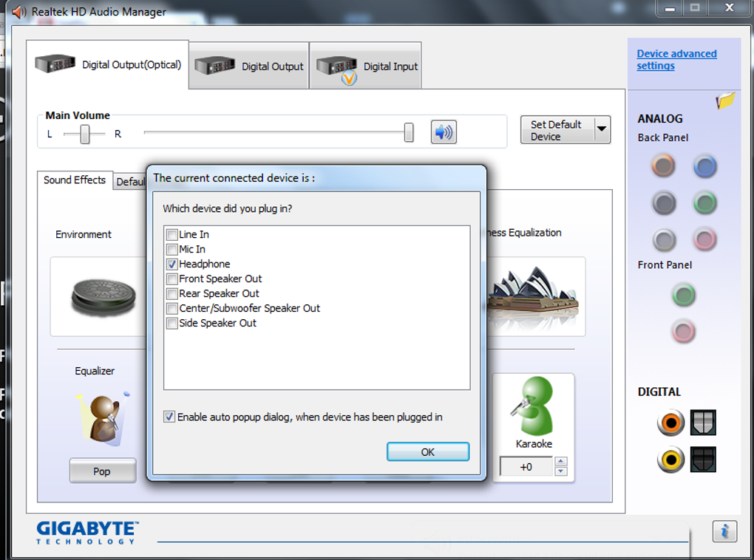Click the blue back panel audio jack
The image size is (754, 560).
[x=705, y=167]
